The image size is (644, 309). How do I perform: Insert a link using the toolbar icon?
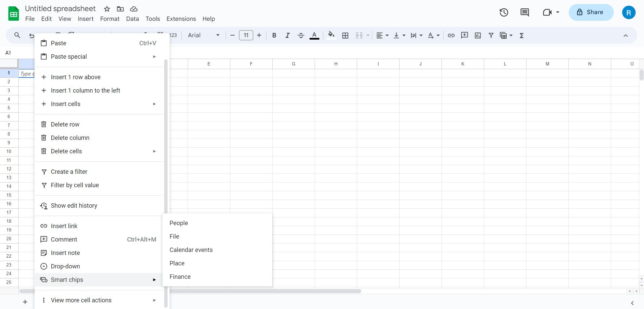pos(451,35)
